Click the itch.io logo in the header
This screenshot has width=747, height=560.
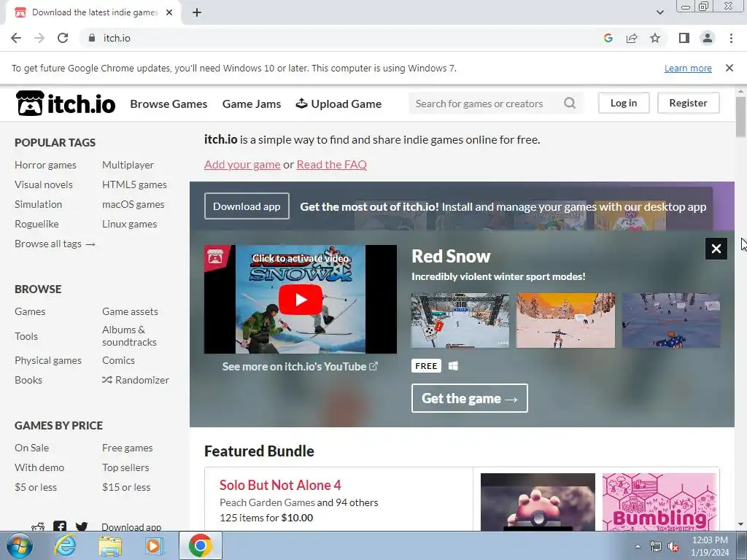(66, 104)
